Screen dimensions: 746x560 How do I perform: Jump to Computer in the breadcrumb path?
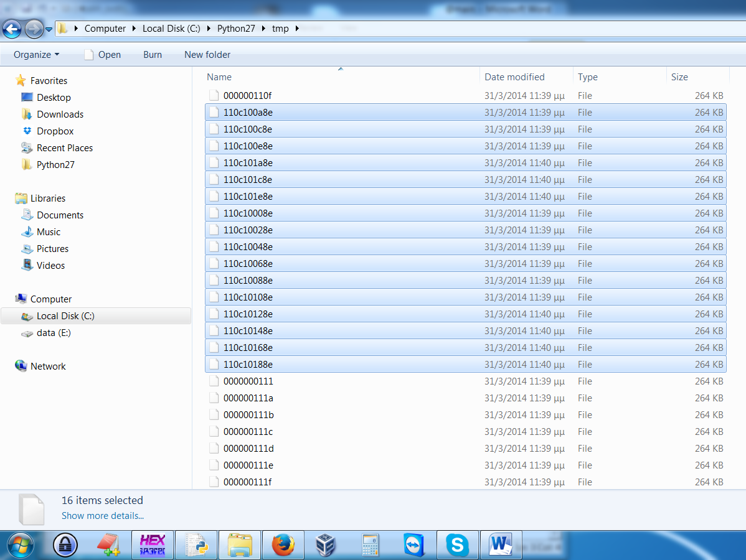pos(105,29)
